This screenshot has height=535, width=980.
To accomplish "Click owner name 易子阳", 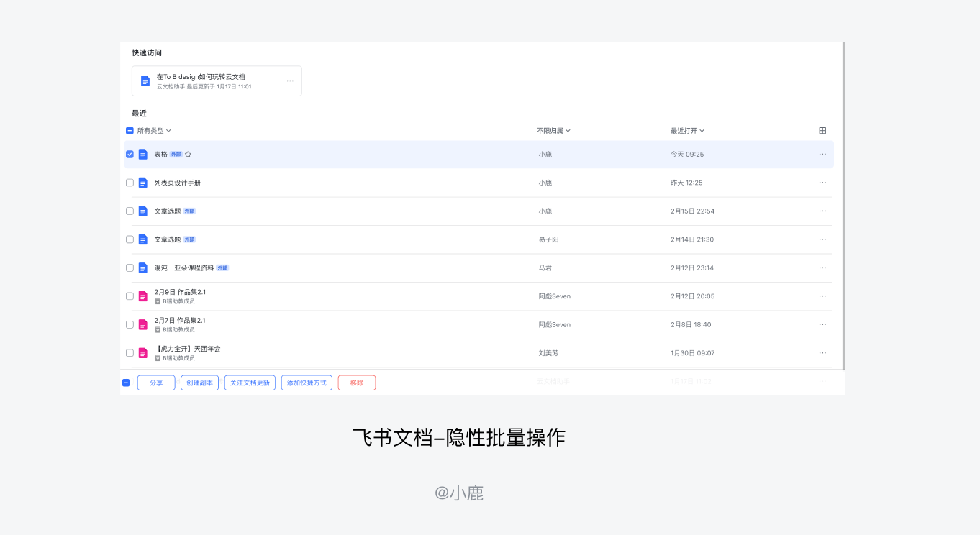I will tap(548, 239).
